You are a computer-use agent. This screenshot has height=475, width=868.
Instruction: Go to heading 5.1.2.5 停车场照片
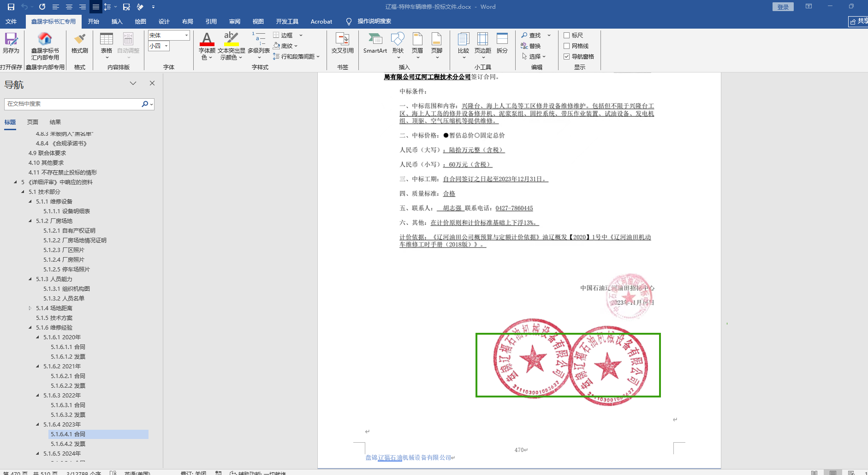point(66,270)
